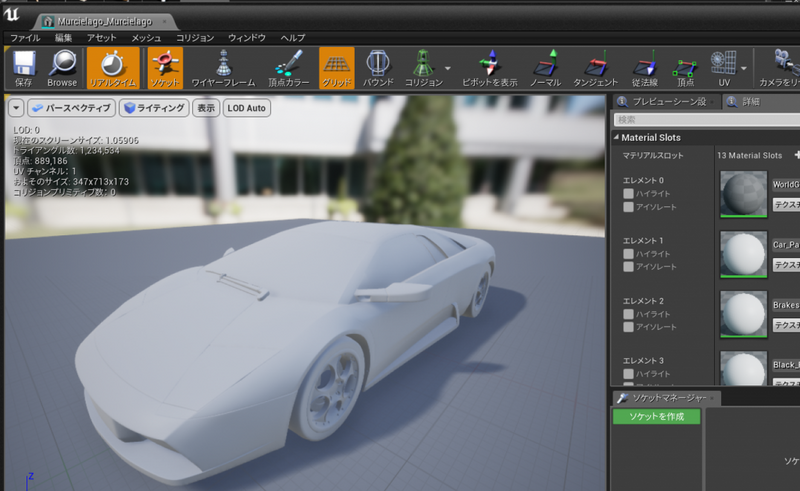Toggle Vertices (頂点) display icon

[x=685, y=68]
